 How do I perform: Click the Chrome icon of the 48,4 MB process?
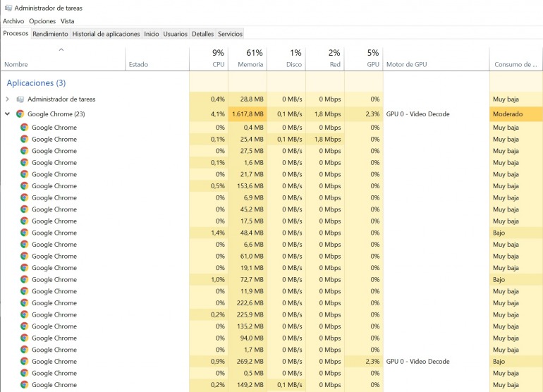(24, 233)
